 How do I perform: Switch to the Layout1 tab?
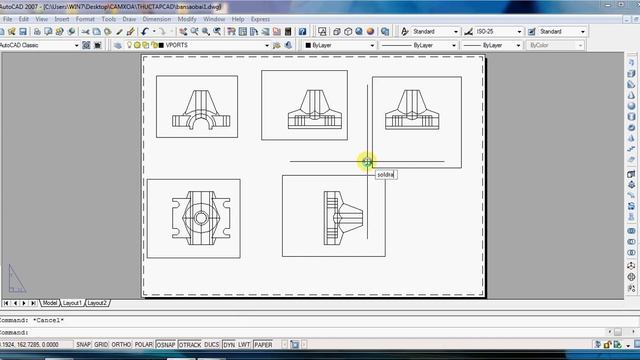point(72,303)
